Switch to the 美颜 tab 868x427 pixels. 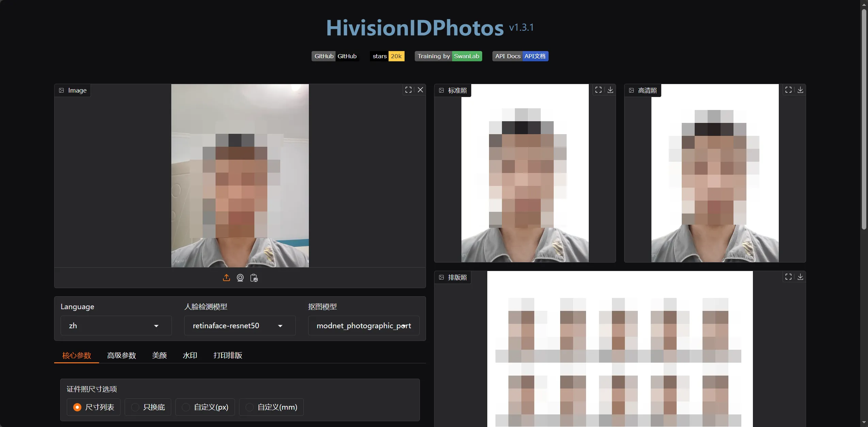tap(159, 355)
